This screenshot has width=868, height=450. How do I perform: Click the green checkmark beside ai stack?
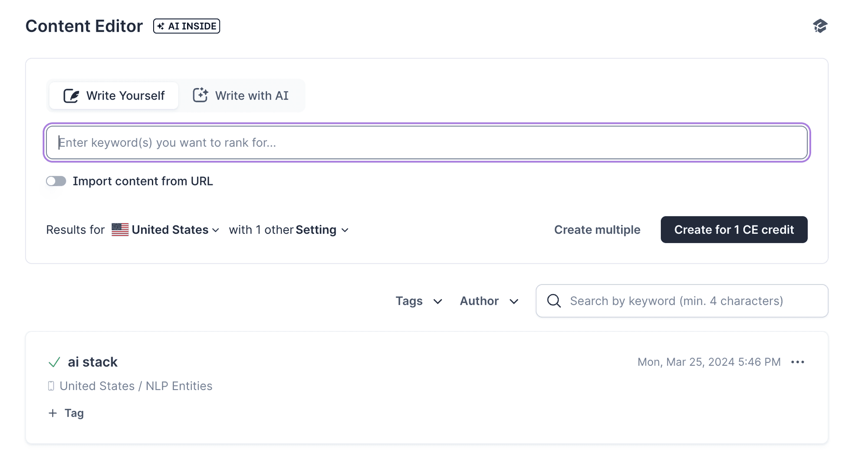pos(54,362)
